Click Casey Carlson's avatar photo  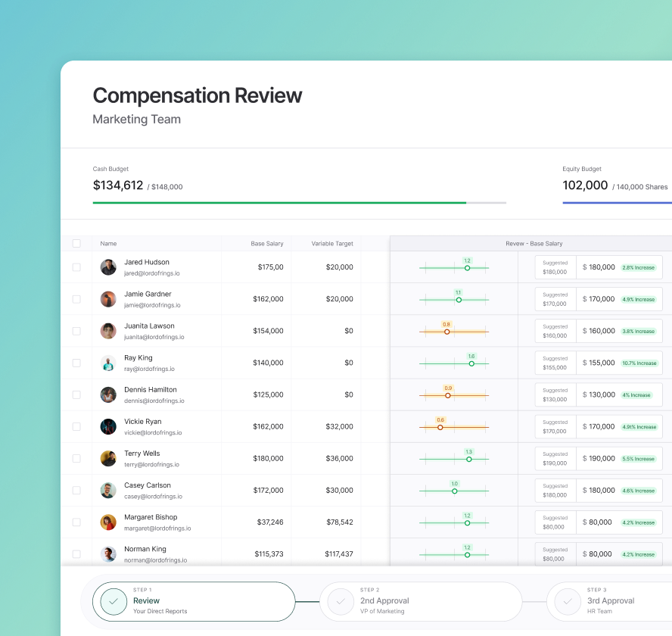tap(108, 490)
